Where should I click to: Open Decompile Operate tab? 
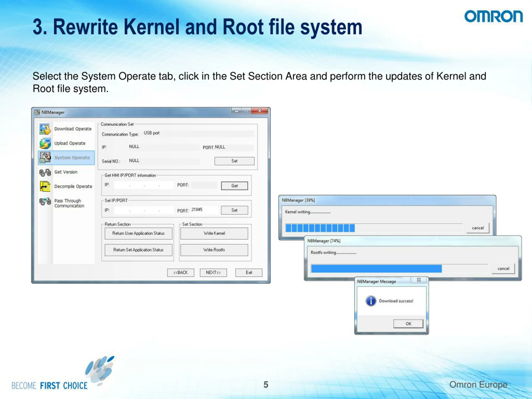[66, 186]
